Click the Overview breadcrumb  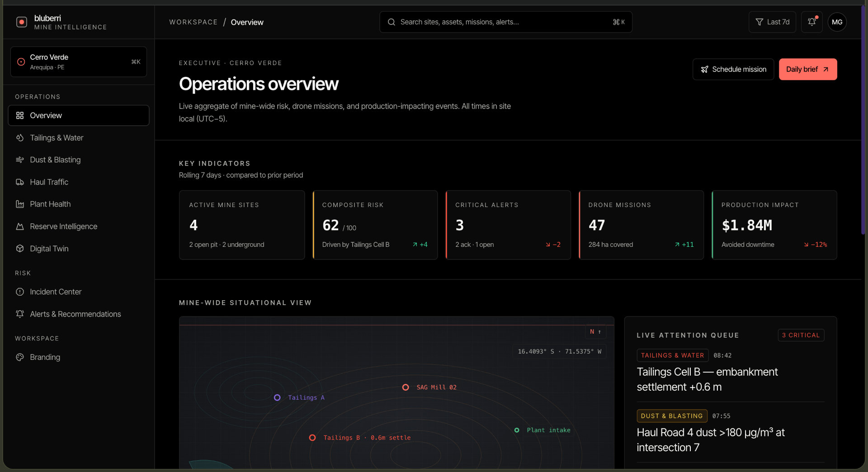[247, 22]
